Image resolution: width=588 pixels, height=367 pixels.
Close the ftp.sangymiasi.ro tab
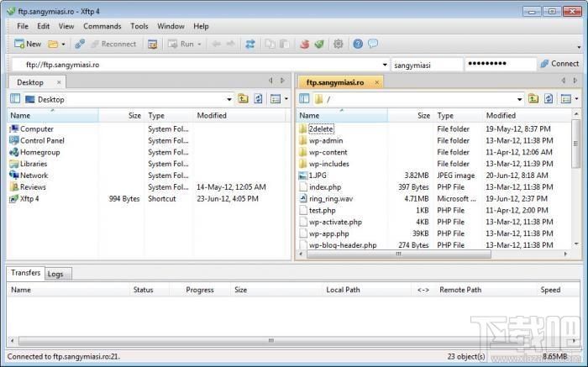point(377,82)
